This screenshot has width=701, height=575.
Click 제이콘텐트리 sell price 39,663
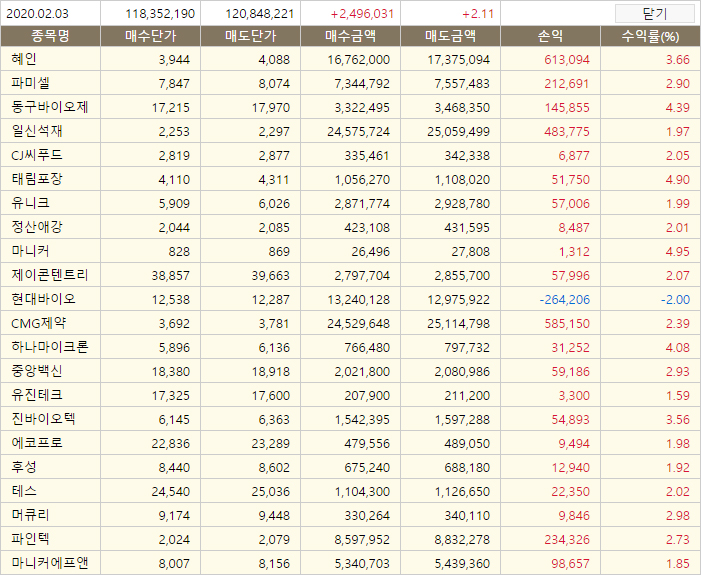coord(270,276)
